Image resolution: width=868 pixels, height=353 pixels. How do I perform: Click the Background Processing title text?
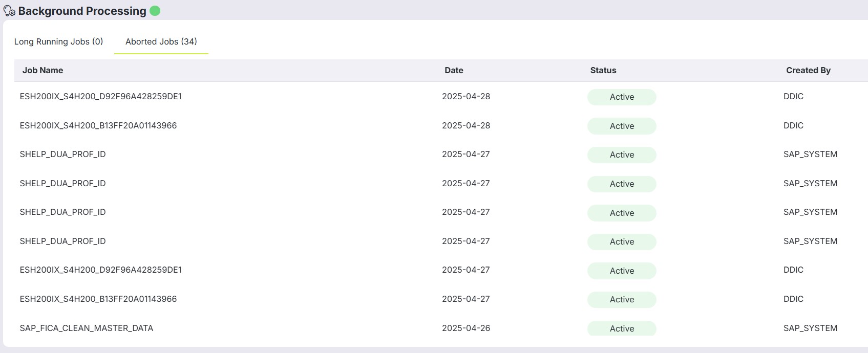point(82,11)
